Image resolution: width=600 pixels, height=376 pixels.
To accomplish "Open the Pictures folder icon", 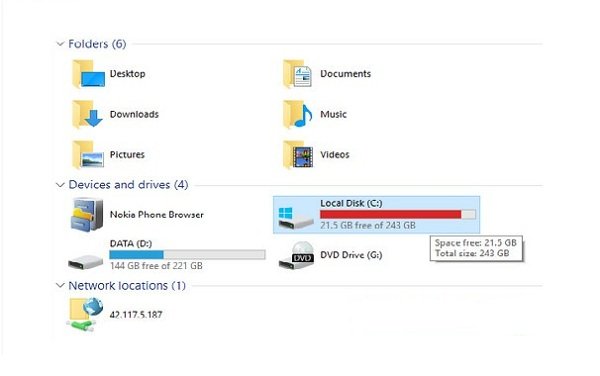I will tap(88, 155).
